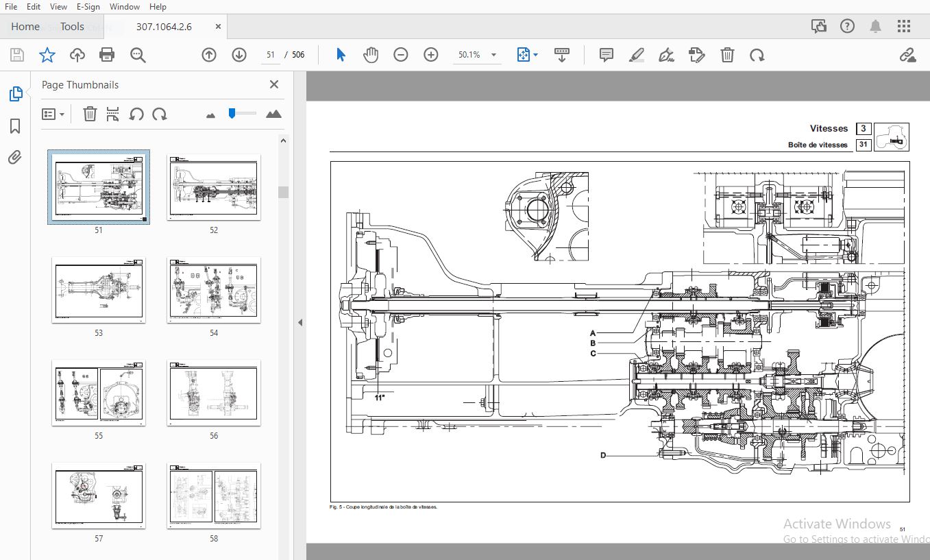
Task: Close the Page Thumbnails panel
Action: [x=274, y=84]
